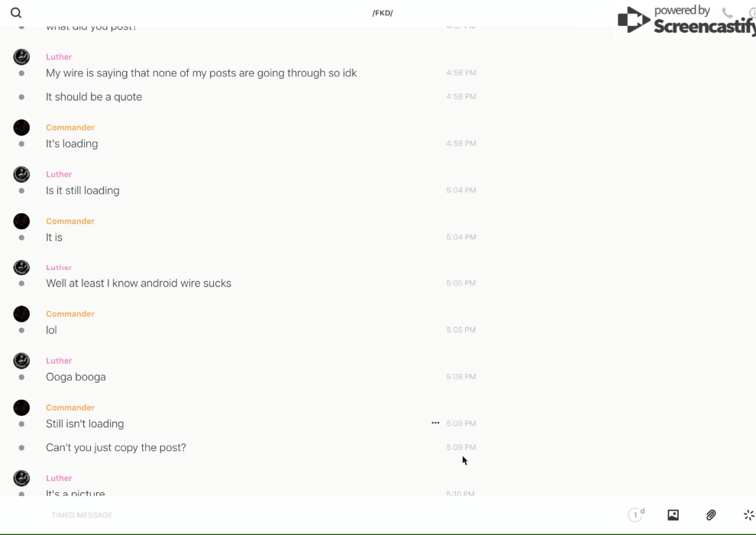The width and height of the screenshot is (756, 535).
Task: Select the "android wire sucks" message
Action: pyautogui.click(x=138, y=284)
